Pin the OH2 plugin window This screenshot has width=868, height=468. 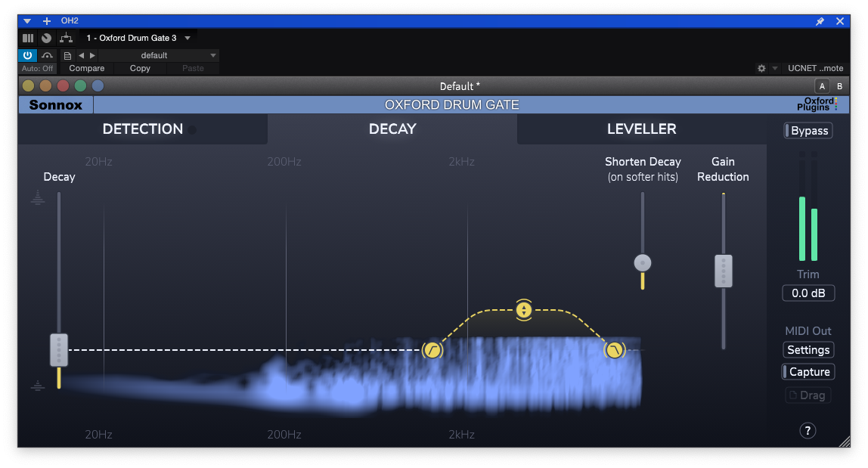click(820, 21)
